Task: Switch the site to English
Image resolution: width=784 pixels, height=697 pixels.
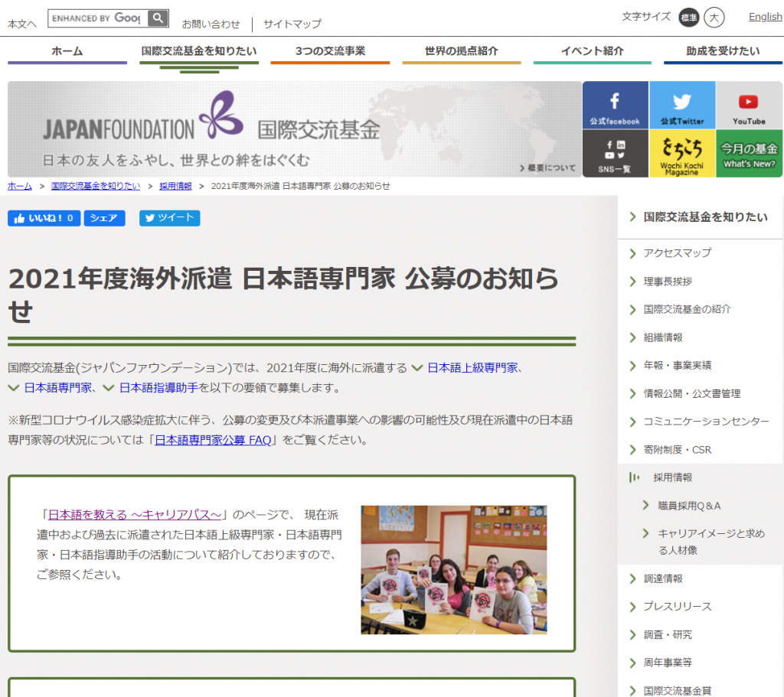Action: [765, 16]
